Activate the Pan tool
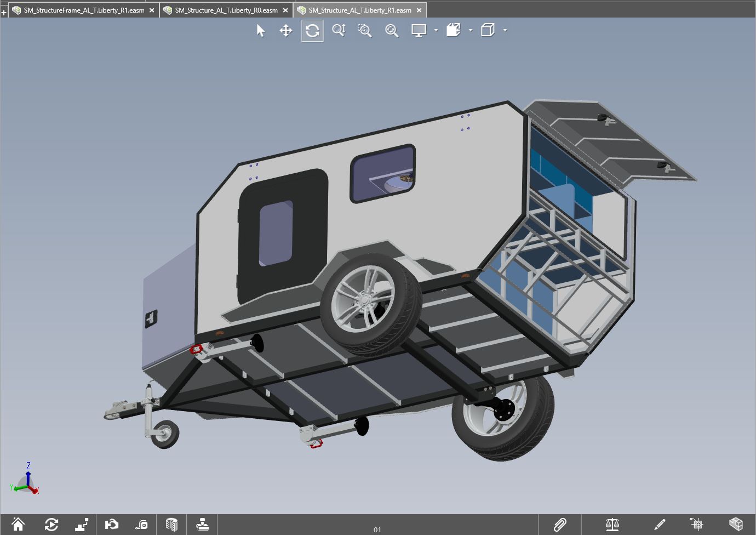Image resolution: width=756 pixels, height=535 pixels. point(286,31)
